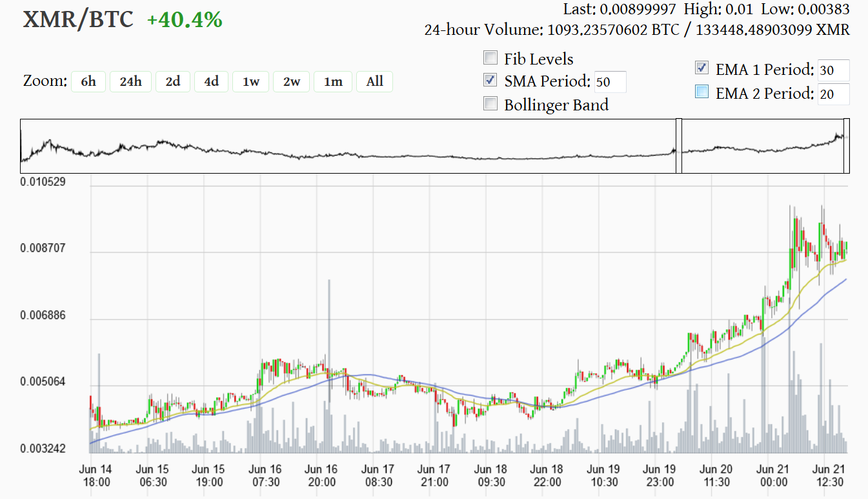Enable the Bollinger Band overlay
868x499 pixels.
tap(490, 103)
